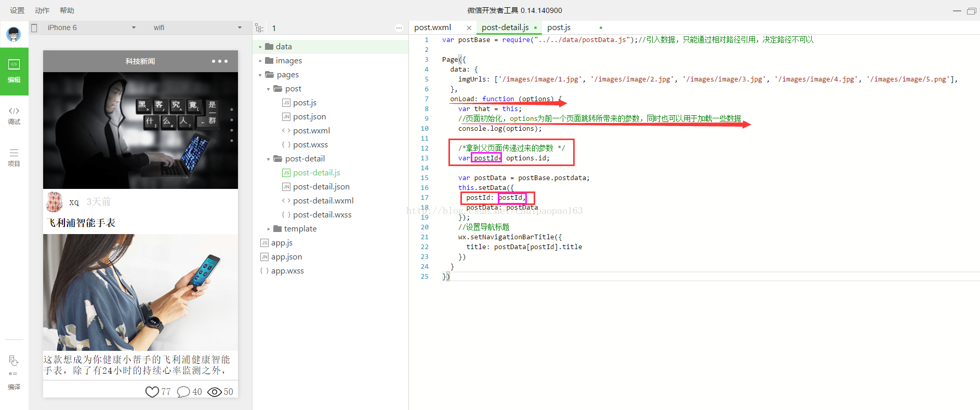Viewport: 980px width, 410px height.
Task: Click the smartwatch article image in simulator
Action: (x=140, y=292)
